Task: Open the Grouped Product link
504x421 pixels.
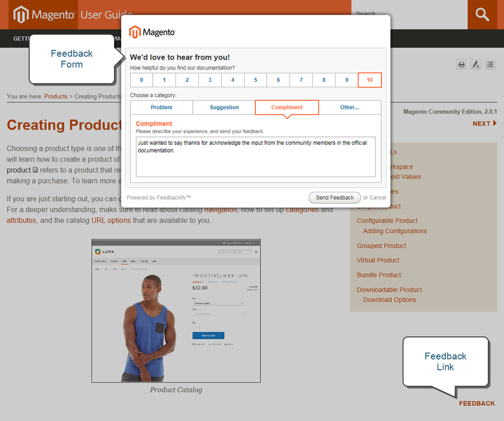Action: pos(381,246)
